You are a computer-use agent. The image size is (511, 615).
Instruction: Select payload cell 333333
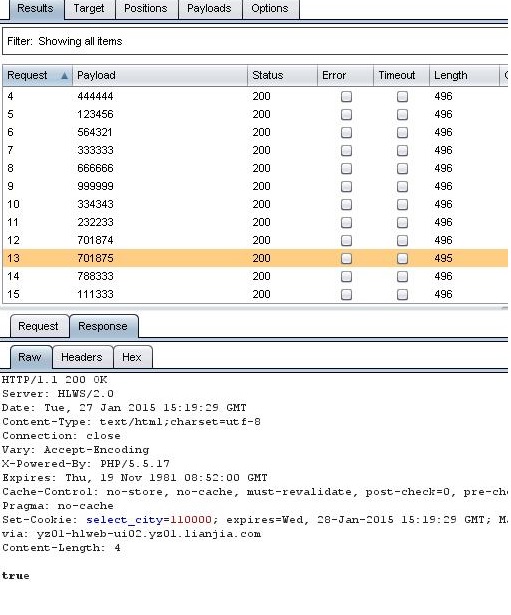(95, 151)
